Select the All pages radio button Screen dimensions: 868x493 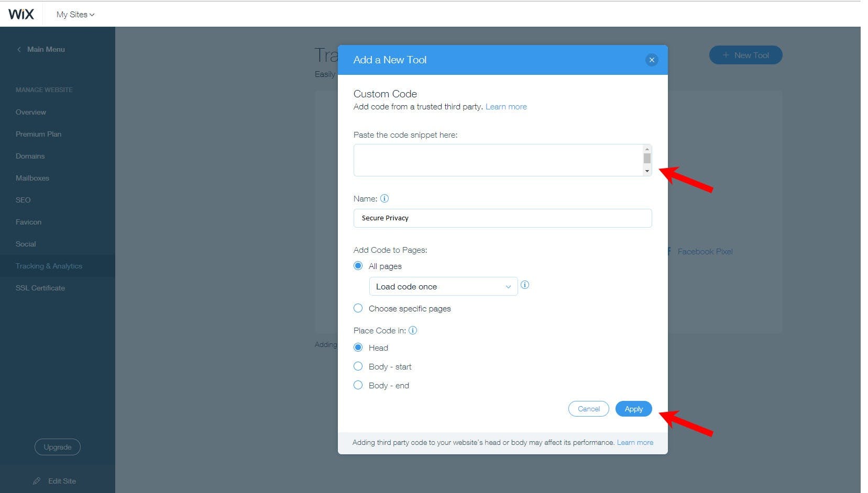tap(358, 266)
